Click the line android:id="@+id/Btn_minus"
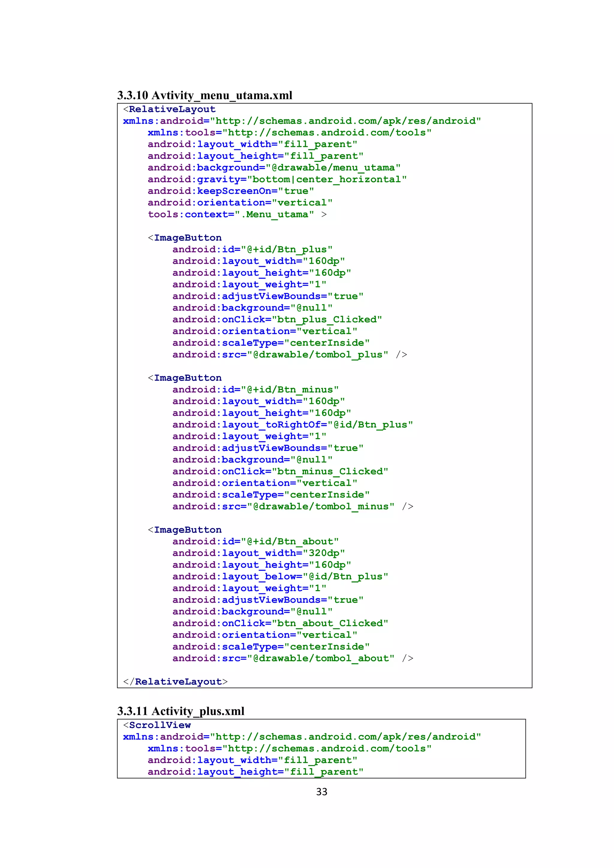 [x=255, y=390]
